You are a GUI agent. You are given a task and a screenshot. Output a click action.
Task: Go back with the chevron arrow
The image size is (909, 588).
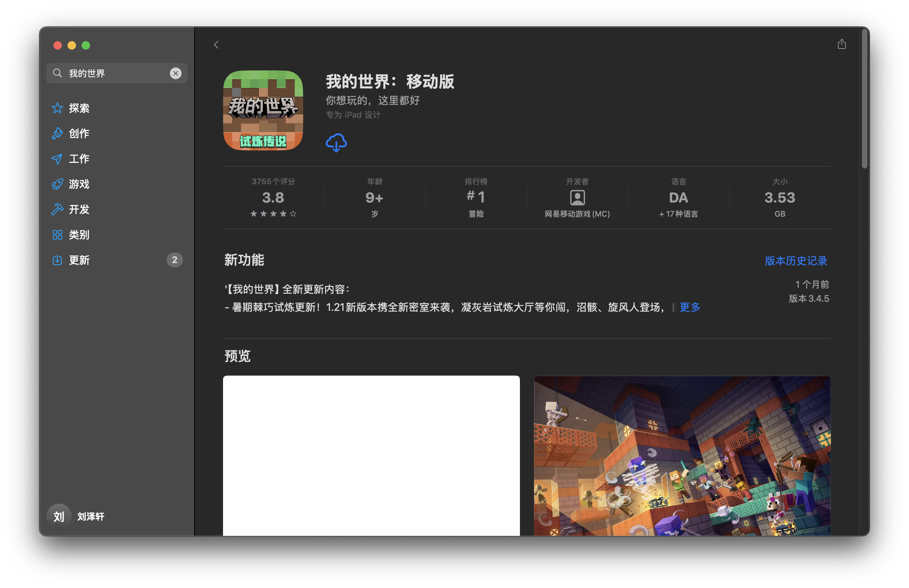coord(216,45)
